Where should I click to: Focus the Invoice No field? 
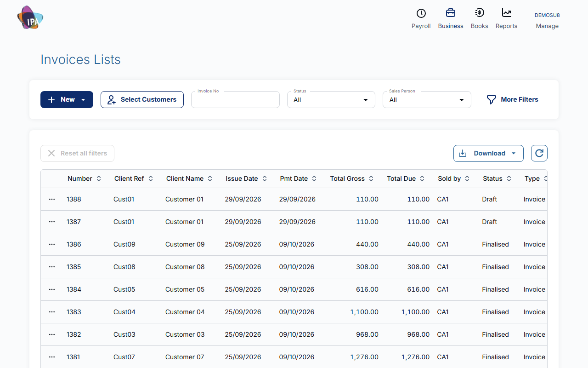pyautogui.click(x=235, y=100)
